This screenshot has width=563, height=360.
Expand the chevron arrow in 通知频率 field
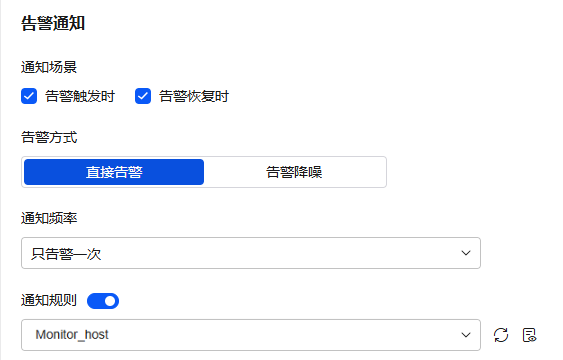click(466, 253)
